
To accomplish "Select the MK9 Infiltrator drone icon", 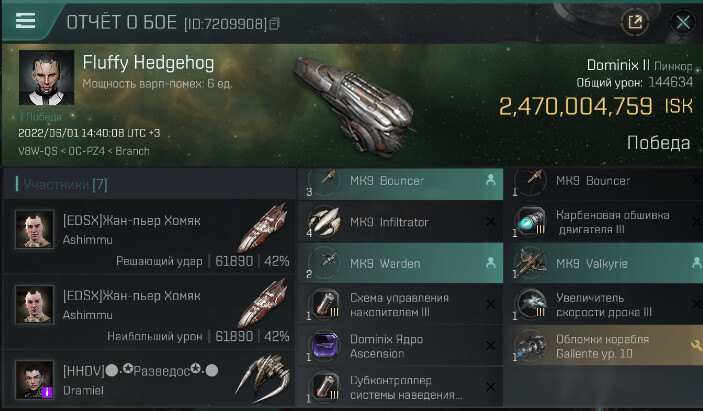I will 324,221.
